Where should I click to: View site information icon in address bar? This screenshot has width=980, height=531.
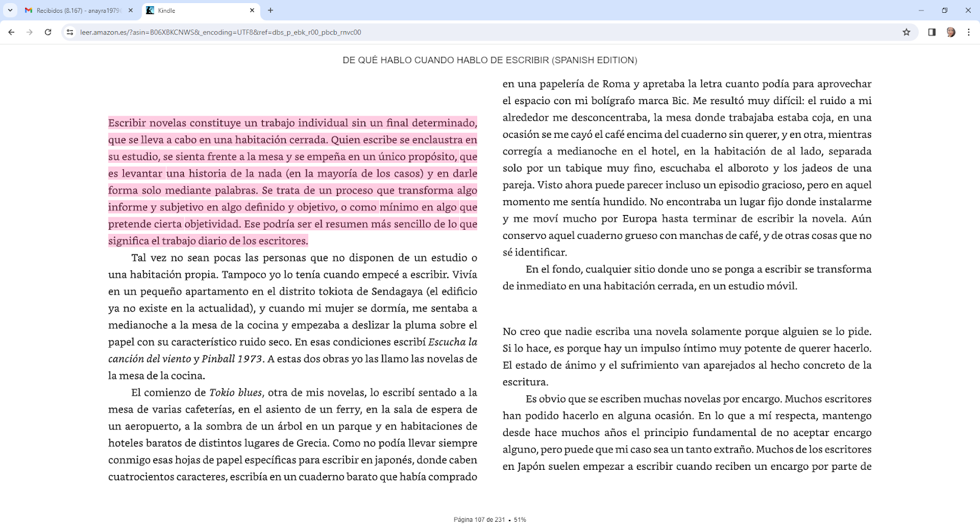coord(70,32)
